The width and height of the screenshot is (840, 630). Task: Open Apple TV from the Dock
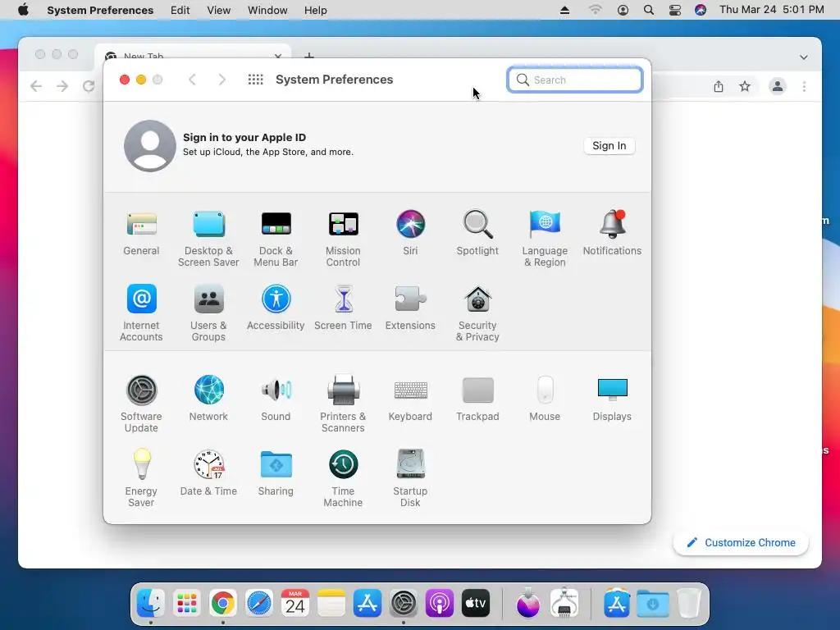coord(475,604)
